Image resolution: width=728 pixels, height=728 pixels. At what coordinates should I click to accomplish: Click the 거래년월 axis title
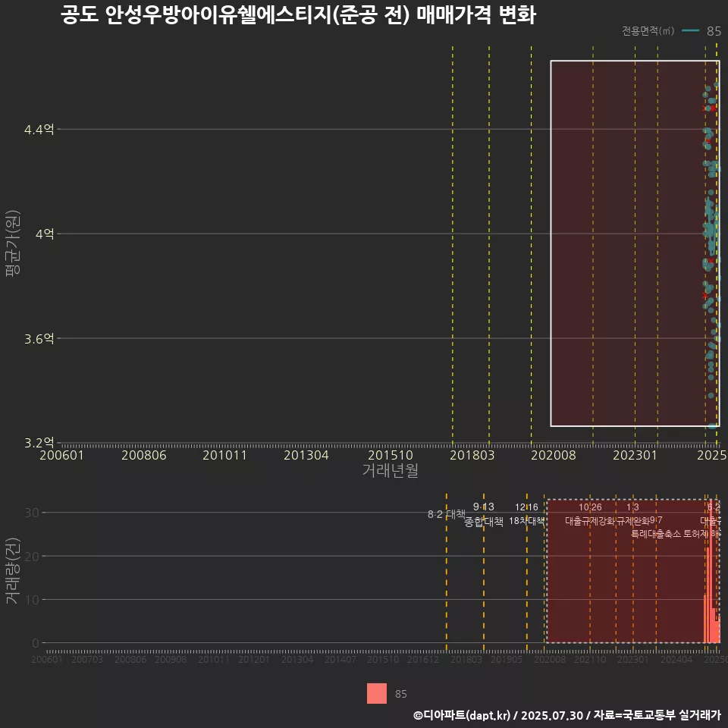pos(390,470)
